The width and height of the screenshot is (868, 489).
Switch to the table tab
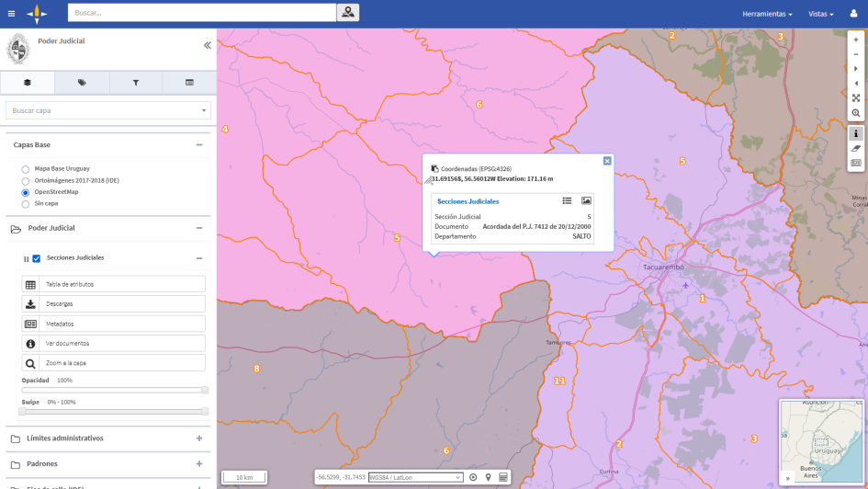[189, 83]
